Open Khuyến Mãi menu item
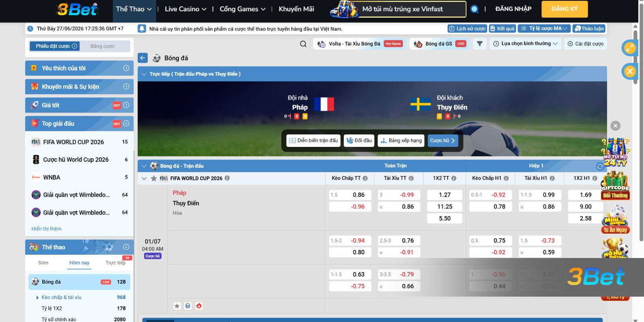This screenshot has height=322, width=644. pos(296,9)
